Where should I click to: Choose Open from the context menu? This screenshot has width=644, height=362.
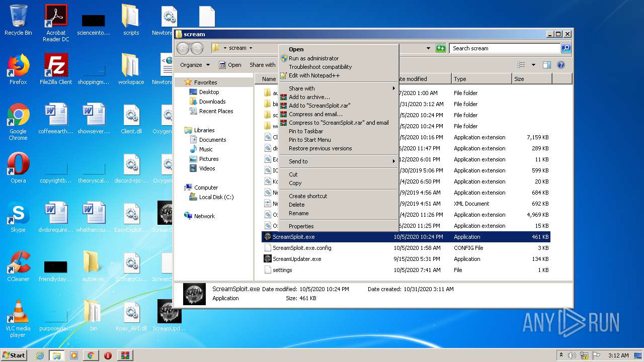(x=339, y=49)
